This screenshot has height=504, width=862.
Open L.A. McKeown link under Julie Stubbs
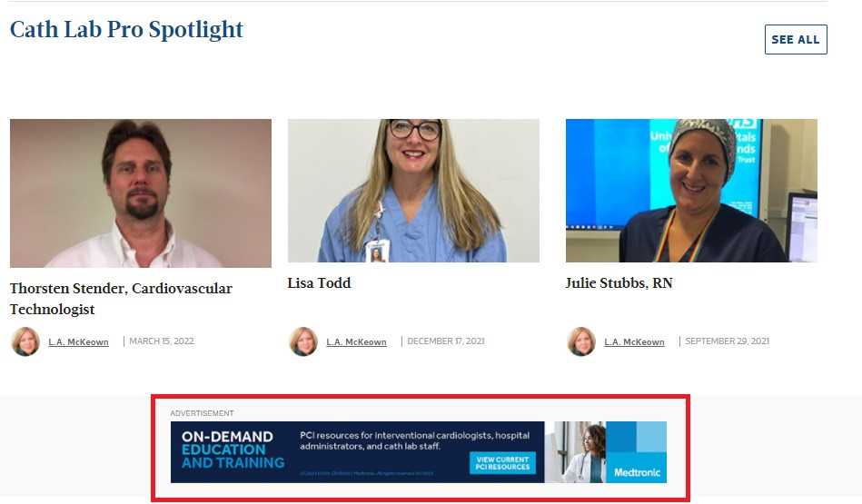tap(634, 341)
